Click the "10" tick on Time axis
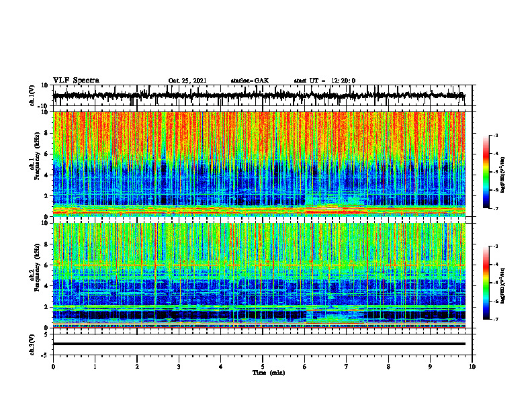This screenshot has width=532, height=411. pyautogui.click(x=472, y=367)
